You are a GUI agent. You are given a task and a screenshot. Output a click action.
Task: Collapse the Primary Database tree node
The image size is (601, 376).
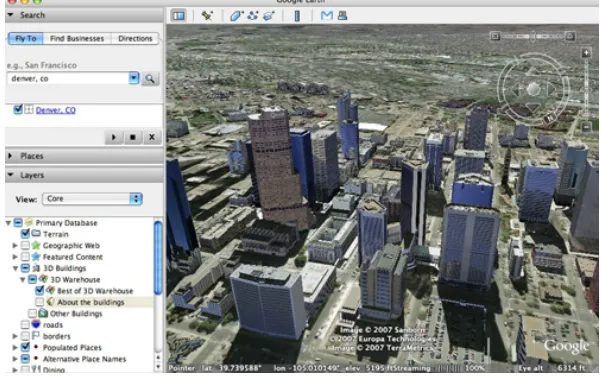point(8,223)
